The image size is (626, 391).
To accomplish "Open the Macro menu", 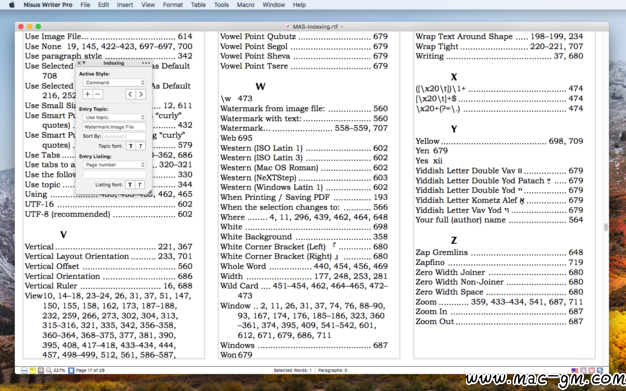I will (246, 5).
